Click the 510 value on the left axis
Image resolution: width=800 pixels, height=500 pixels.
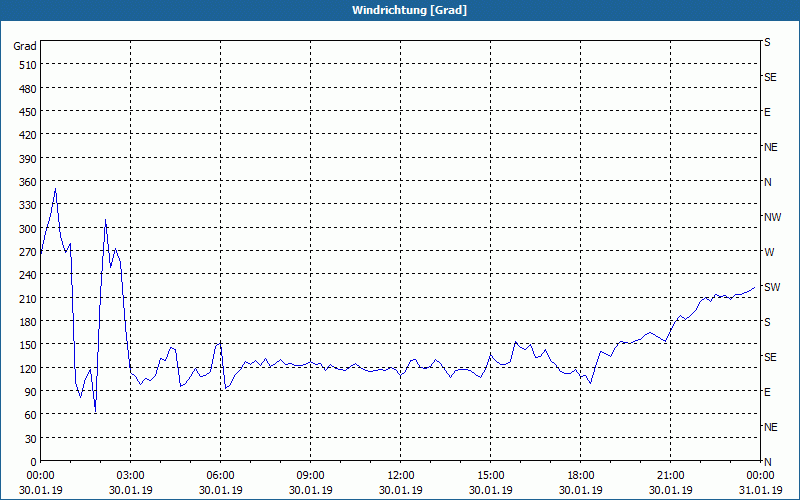28,65
